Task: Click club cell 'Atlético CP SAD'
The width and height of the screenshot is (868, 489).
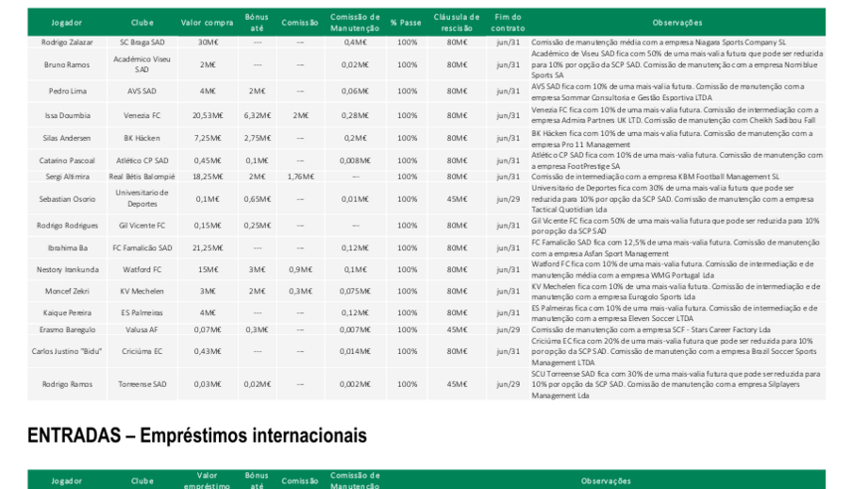Action: click(x=142, y=160)
